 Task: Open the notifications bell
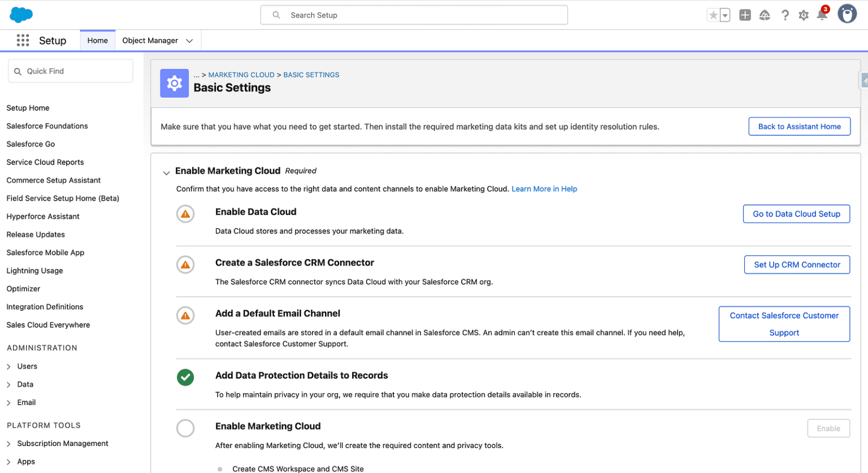pyautogui.click(x=822, y=14)
